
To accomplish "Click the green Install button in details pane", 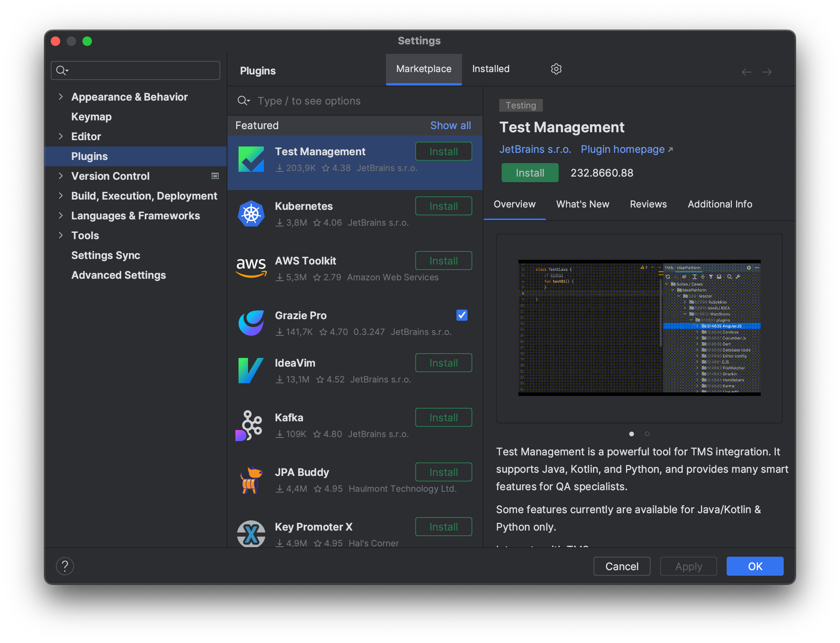I will (530, 173).
